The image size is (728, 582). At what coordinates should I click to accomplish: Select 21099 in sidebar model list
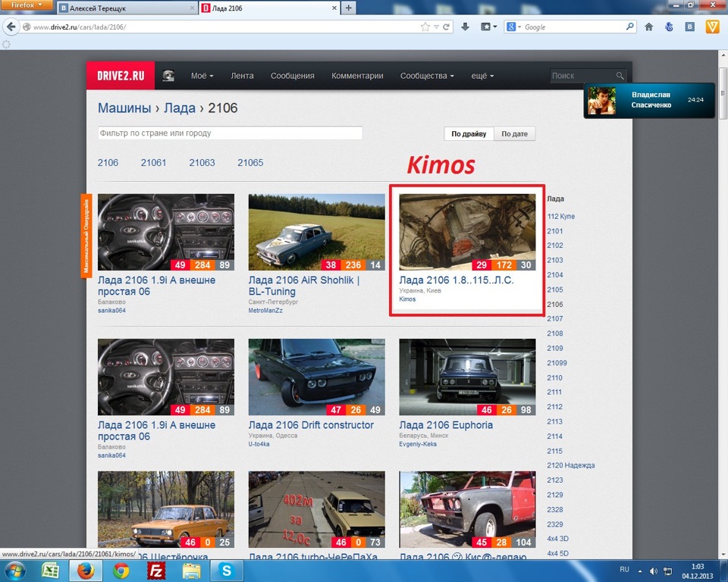click(x=557, y=363)
